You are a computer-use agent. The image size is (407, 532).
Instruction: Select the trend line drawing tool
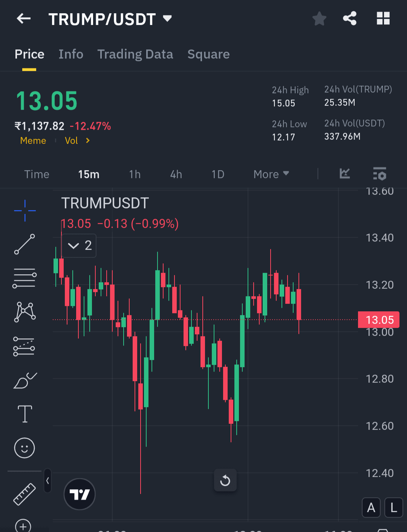(x=24, y=244)
